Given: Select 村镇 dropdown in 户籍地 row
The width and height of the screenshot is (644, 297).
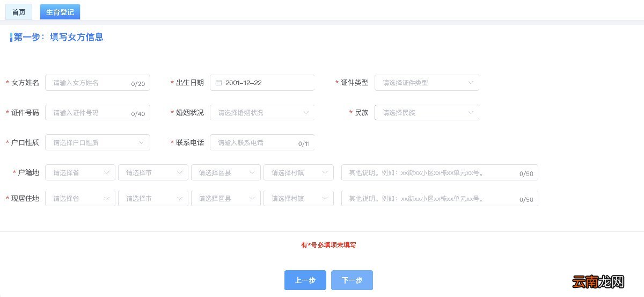Looking at the screenshot, I should (298, 172).
